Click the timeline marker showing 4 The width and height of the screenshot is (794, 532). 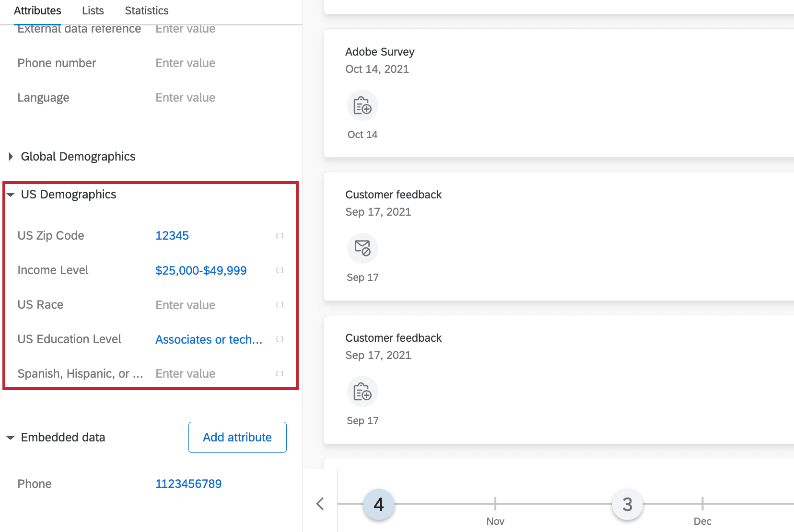point(379,504)
